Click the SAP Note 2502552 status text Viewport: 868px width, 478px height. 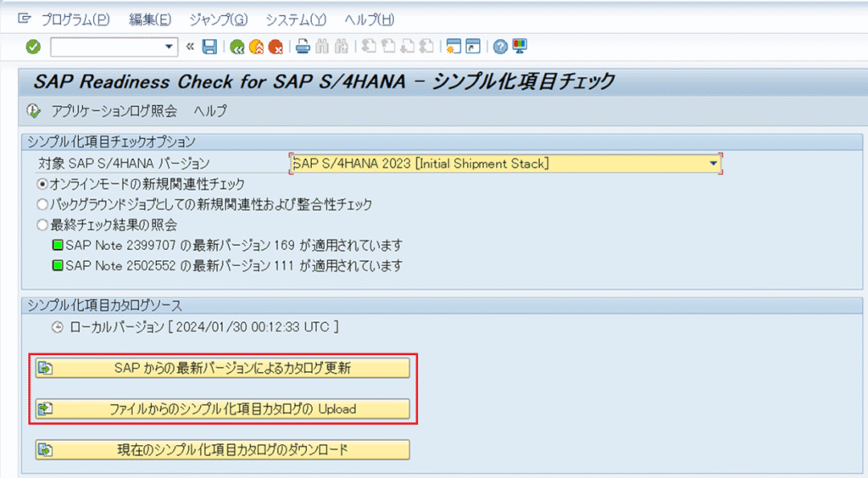click(x=234, y=265)
